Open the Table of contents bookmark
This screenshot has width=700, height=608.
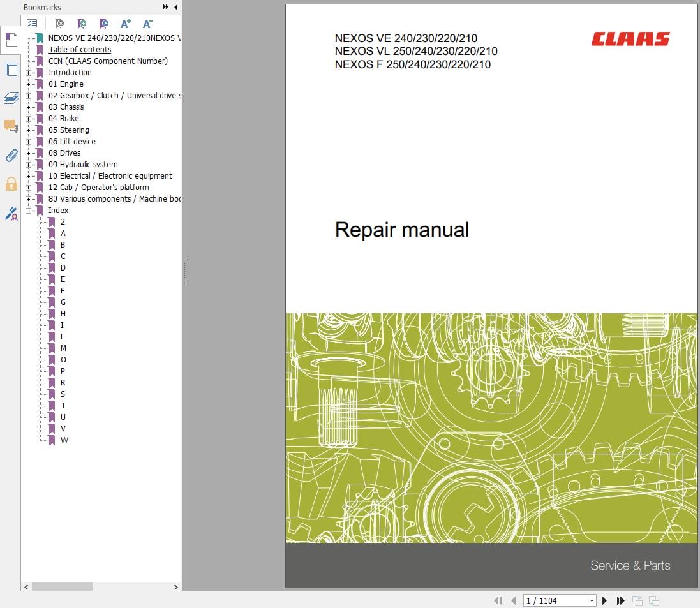pyautogui.click(x=80, y=49)
